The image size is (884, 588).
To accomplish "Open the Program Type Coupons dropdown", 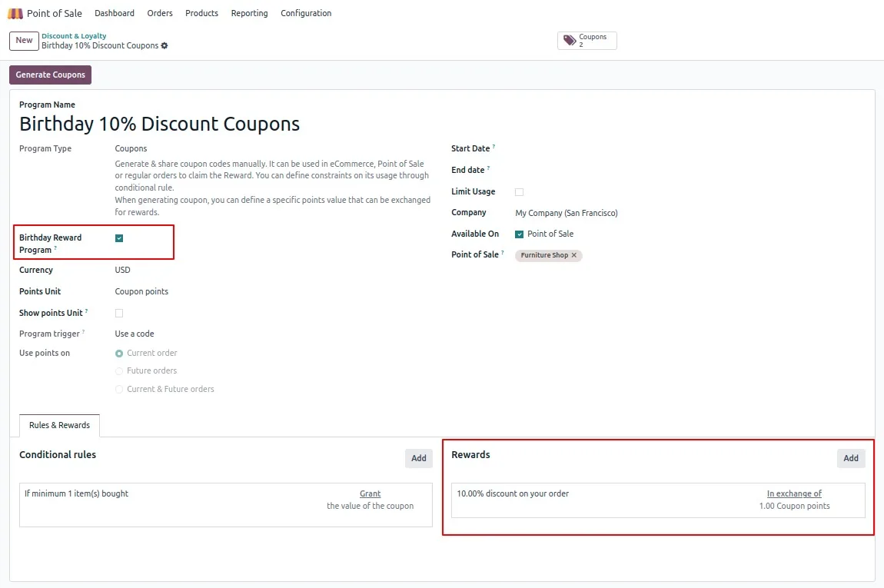I will click(x=131, y=149).
